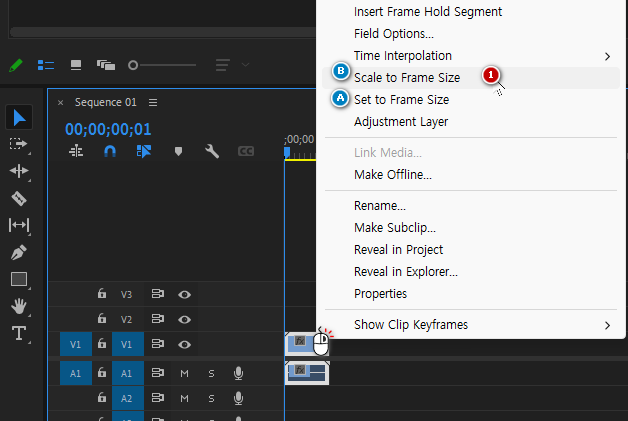The width and height of the screenshot is (628, 421).
Task: Open Sequence 01 panel menu
Action: 153,102
